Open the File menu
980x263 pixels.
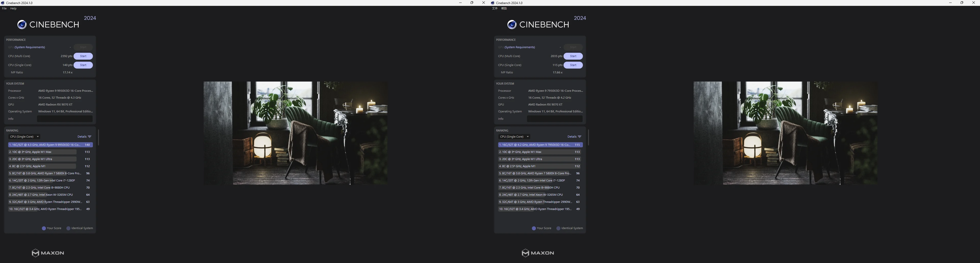(4, 8)
